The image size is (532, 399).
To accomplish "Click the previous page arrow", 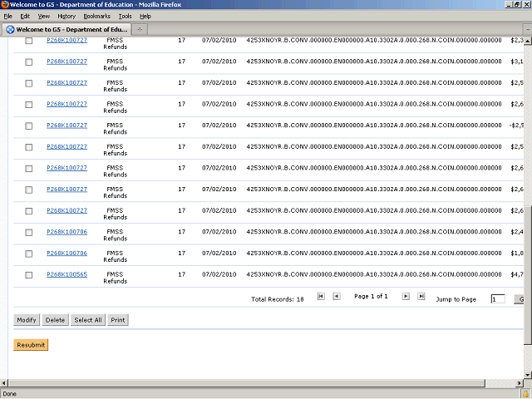I will 336,296.
